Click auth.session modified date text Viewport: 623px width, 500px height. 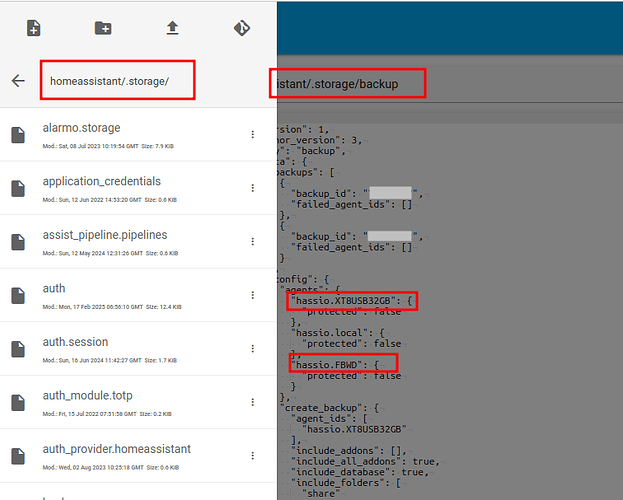pos(92,360)
